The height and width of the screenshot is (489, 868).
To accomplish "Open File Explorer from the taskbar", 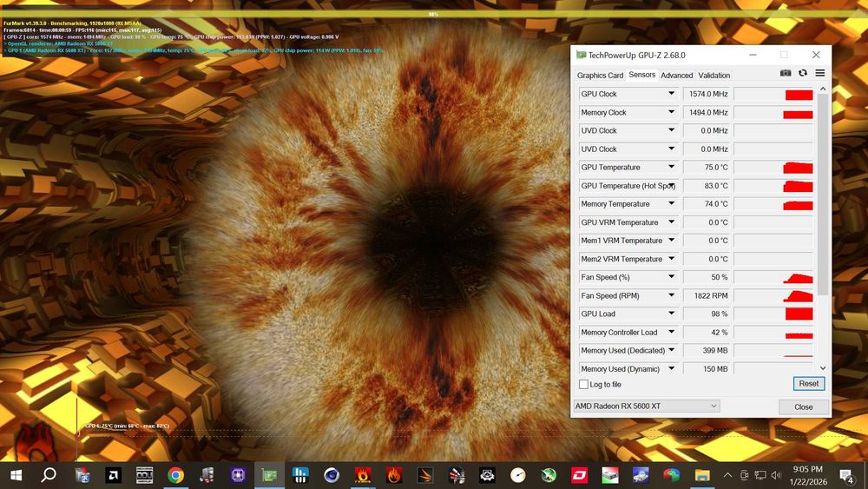I will point(701,475).
